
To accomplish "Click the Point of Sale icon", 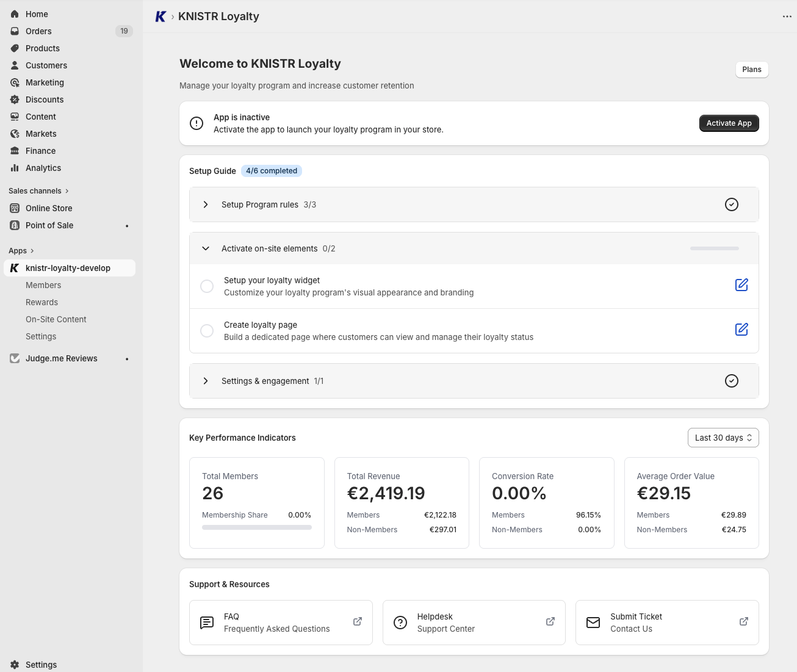I will click(15, 225).
